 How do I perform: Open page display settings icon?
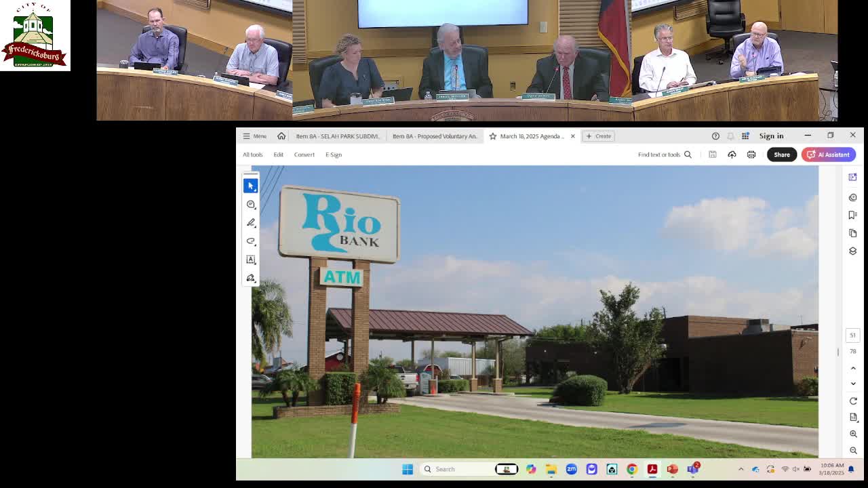tap(853, 418)
